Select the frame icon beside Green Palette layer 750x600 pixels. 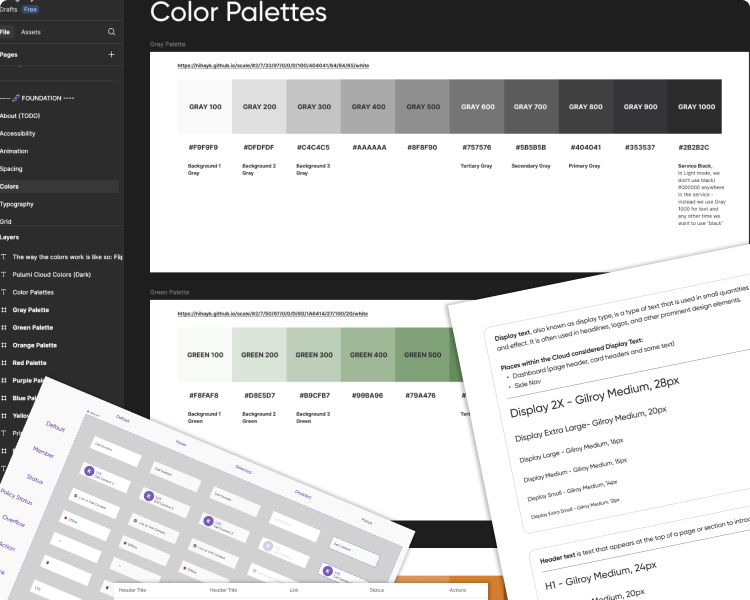click(x=4, y=328)
